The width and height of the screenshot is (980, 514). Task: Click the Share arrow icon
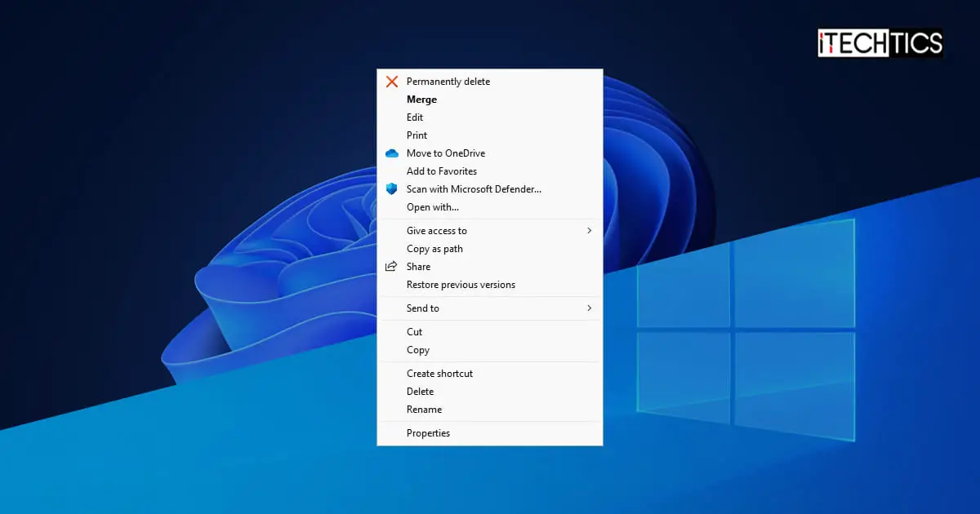392,267
